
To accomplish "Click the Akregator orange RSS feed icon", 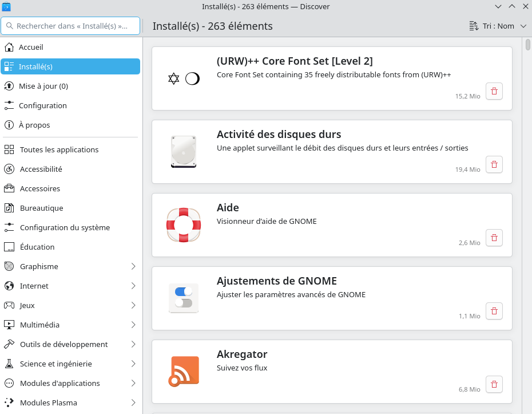I will [184, 371].
